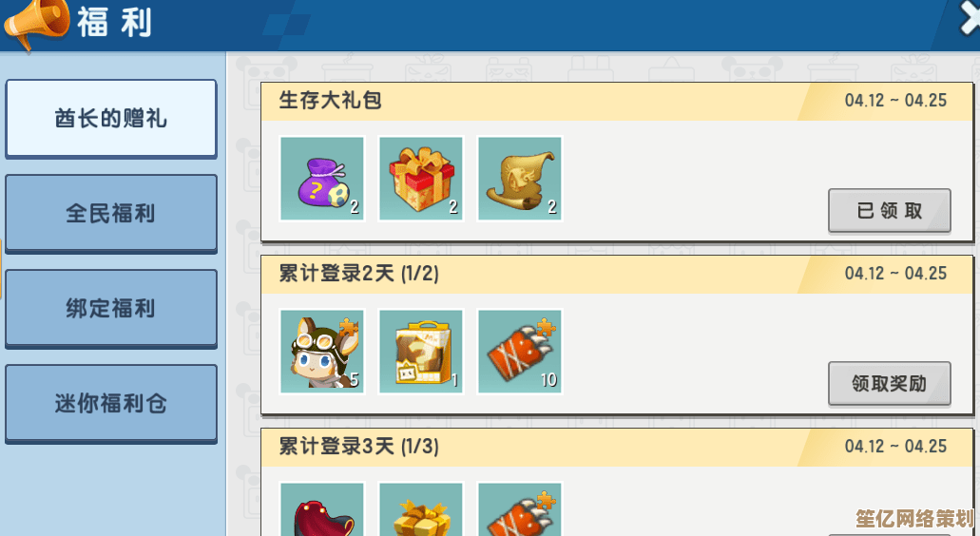Viewport: 980px width, 536px height.
Task: Click the orange megaphone icon beside 福利
Action: tap(35, 23)
